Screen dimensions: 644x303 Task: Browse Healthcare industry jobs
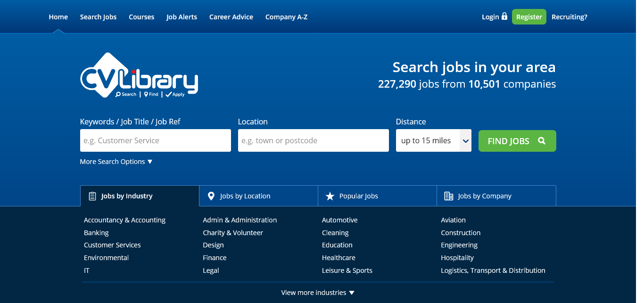tap(339, 258)
